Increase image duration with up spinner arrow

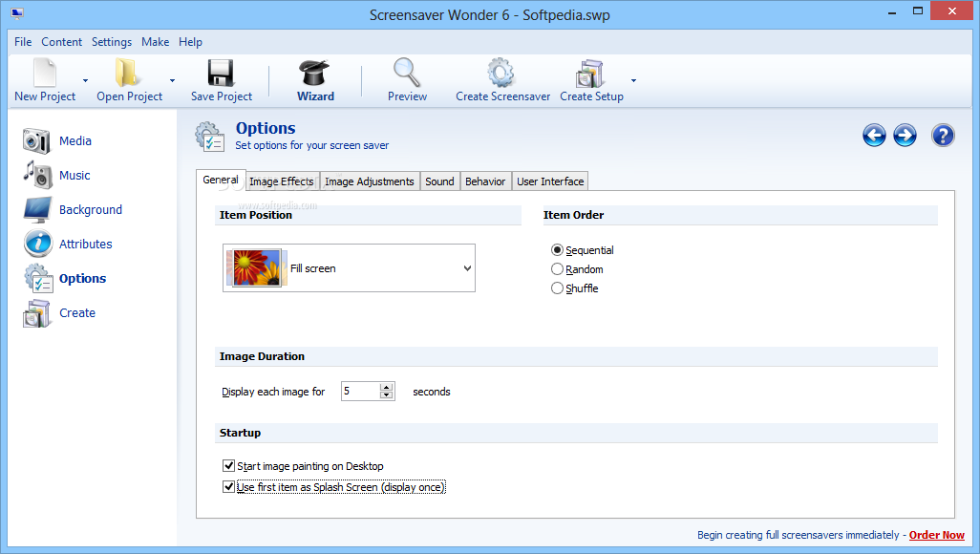point(387,387)
